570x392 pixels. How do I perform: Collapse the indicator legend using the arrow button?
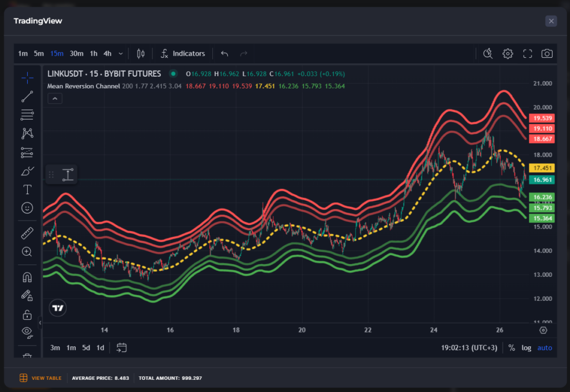55,98
